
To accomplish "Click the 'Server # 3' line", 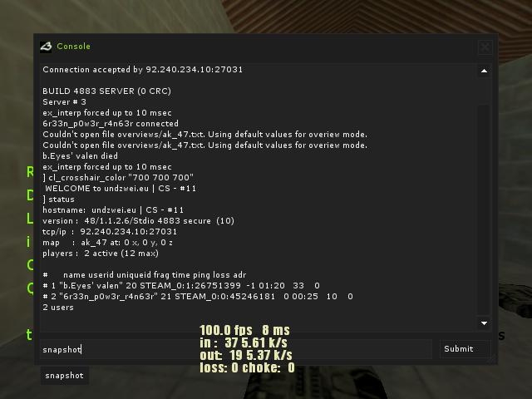I will coord(65,101).
